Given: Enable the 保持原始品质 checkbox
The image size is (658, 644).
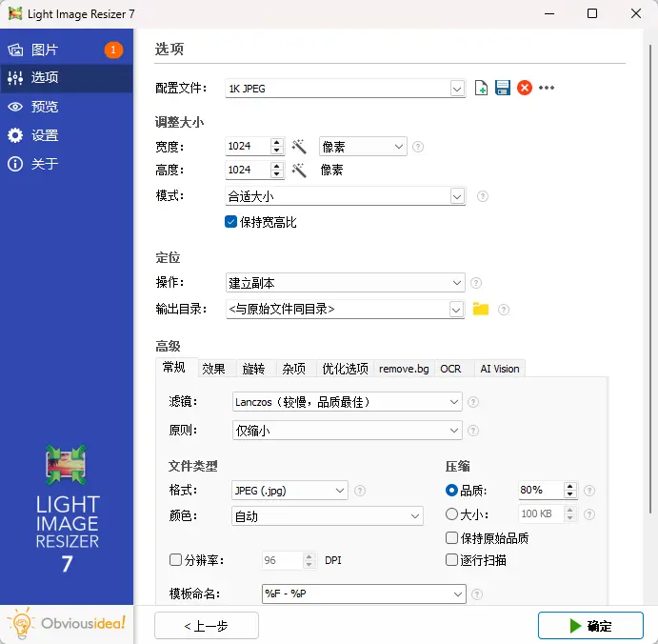Looking at the screenshot, I should pyautogui.click(x=451, y=538).
